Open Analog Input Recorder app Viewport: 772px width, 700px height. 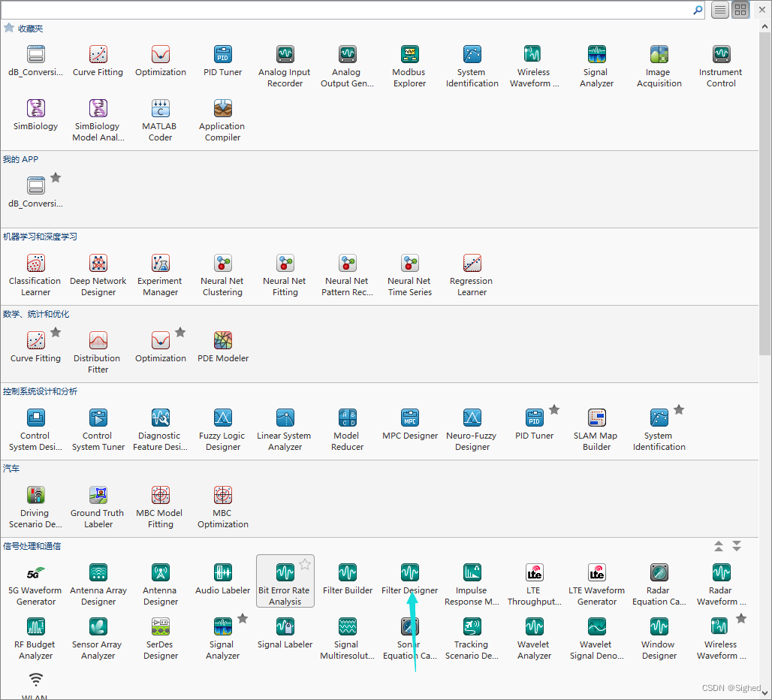(x=285, y=66)
